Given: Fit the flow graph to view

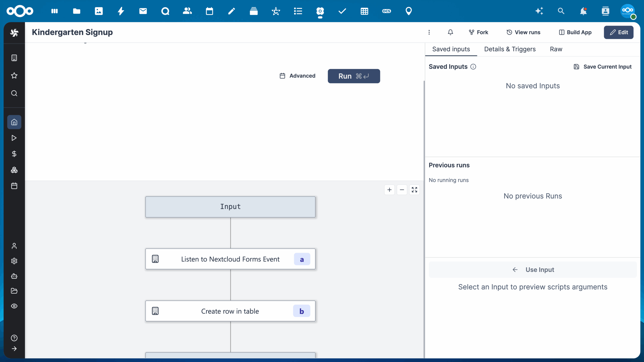Looking at the screenshot, I should pyautogui.click(x=414, y=190).
